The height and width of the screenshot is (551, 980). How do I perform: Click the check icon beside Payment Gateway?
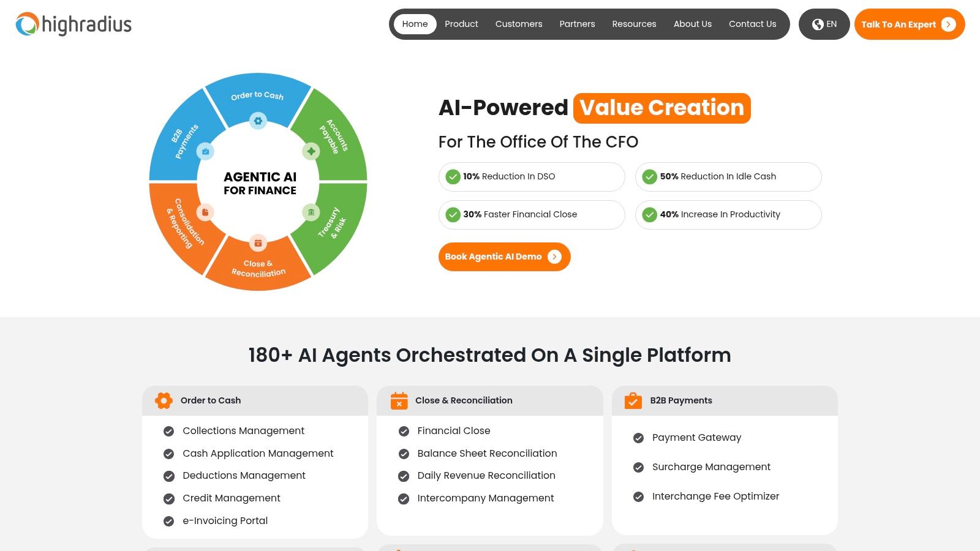click(x=638, y=438)
